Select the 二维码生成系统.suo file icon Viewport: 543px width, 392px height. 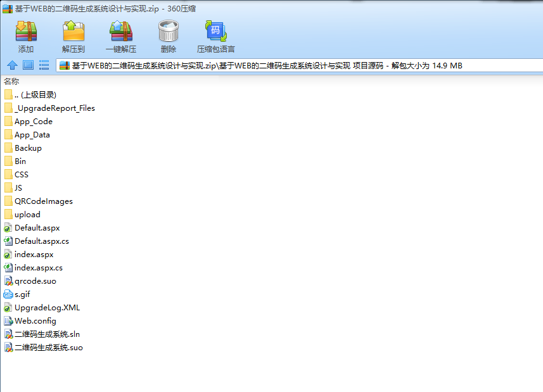tap(8, 348)
